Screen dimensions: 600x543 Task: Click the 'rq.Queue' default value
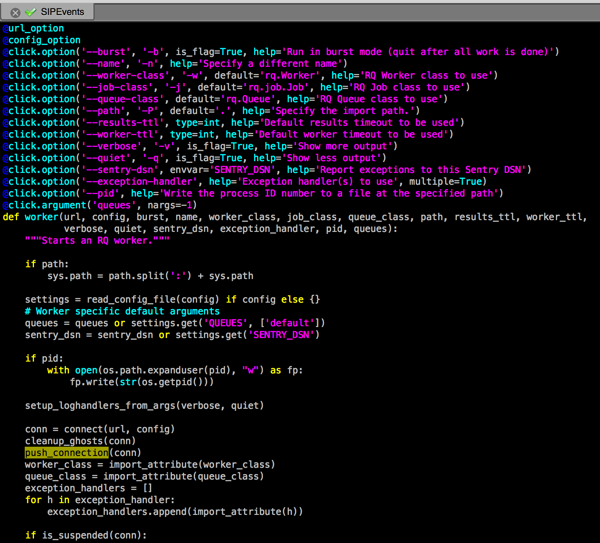coord(248,99)
